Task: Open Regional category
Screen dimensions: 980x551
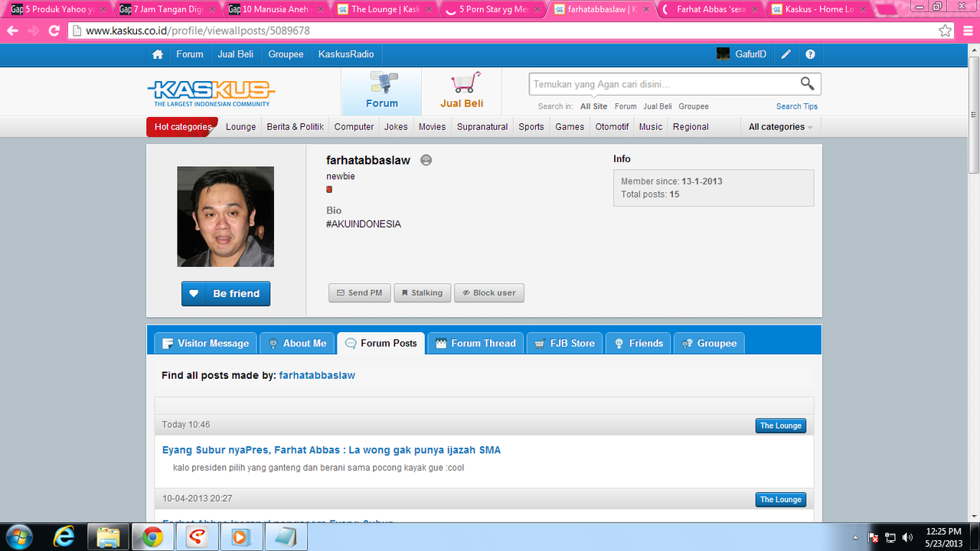Action: click(691, 127)
